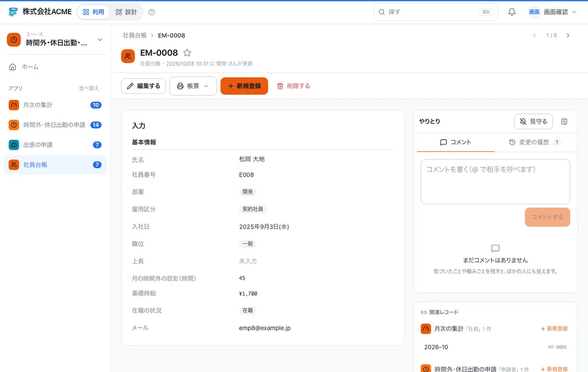Switch to 利用 mode
The width and height of the screenshot is (588, 372).
93,12
